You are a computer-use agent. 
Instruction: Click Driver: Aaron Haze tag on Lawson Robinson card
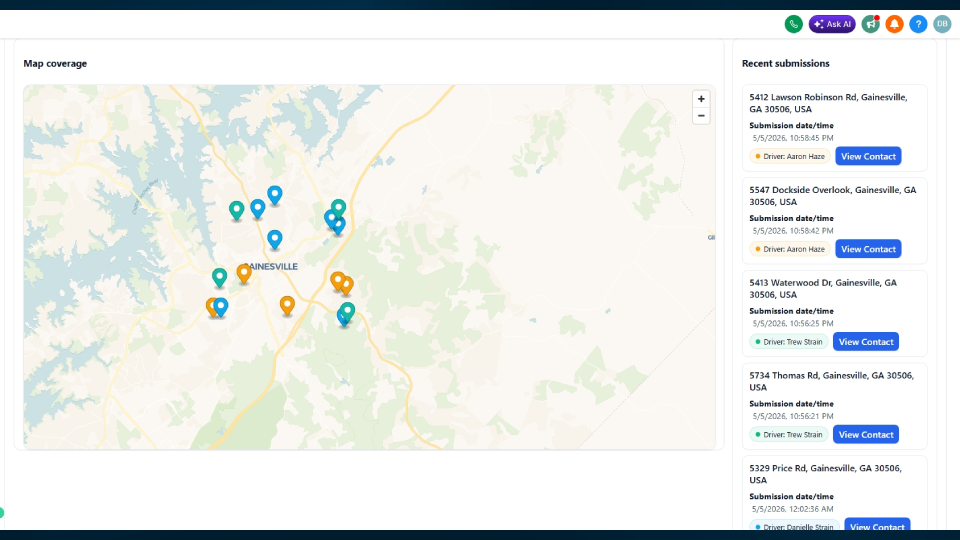tap(790, 156)
